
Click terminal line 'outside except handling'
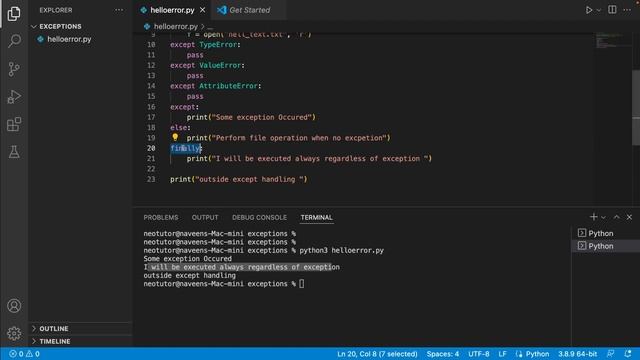[x=189, y=276]
